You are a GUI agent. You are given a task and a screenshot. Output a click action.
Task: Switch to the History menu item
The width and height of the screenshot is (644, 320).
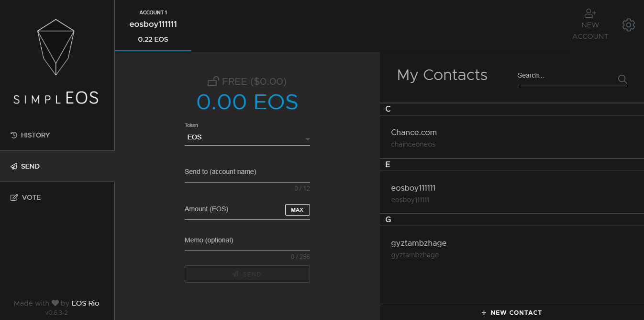point(35,135)
